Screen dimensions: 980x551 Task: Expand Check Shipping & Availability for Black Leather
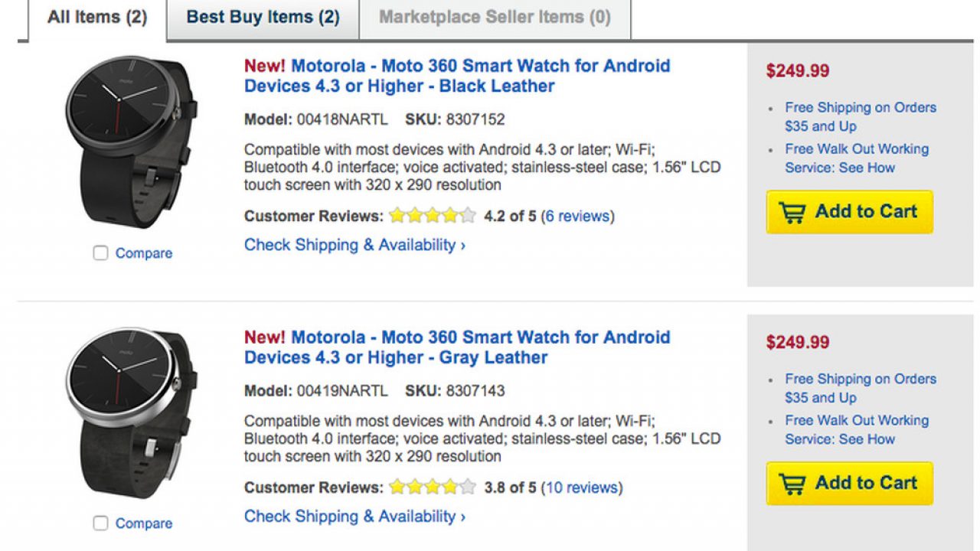tap(354, 245)
